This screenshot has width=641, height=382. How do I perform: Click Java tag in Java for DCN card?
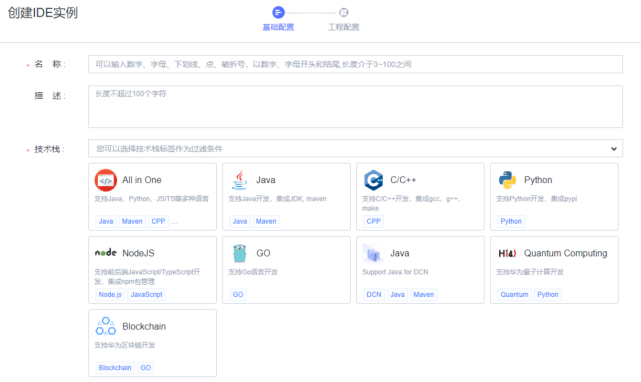pyautogui.click(x=397, y=294)
